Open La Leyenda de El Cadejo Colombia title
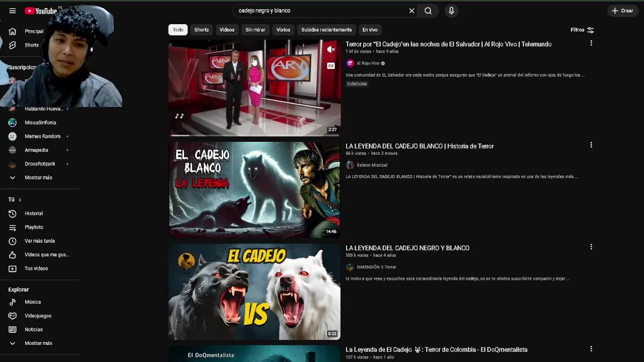 (x=436, y=349)
